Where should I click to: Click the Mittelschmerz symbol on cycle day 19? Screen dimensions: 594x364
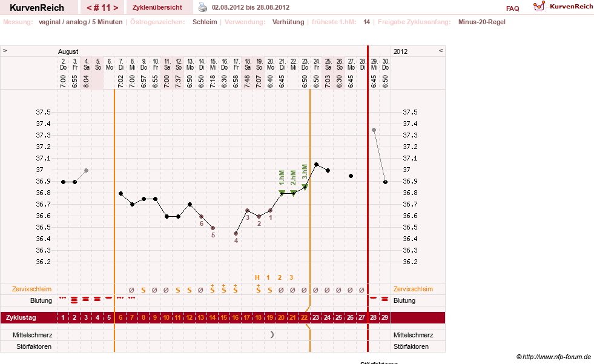[271, 335]
